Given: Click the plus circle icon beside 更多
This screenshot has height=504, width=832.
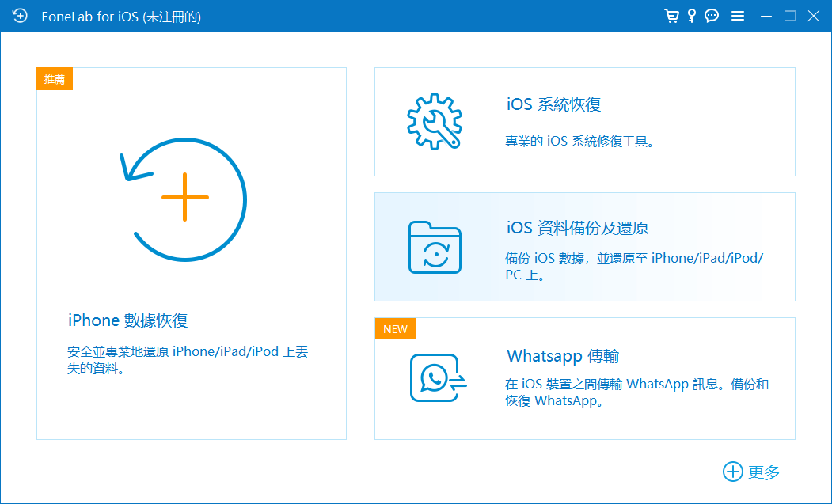Looking at the screenshot, I should 733,472.
